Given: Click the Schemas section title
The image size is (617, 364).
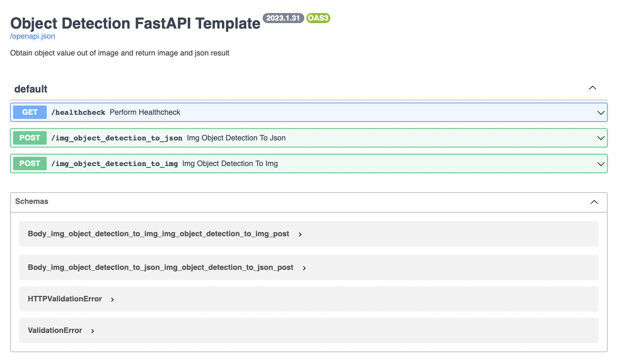Looking at the screenshot, I should (x=32, y=201).
